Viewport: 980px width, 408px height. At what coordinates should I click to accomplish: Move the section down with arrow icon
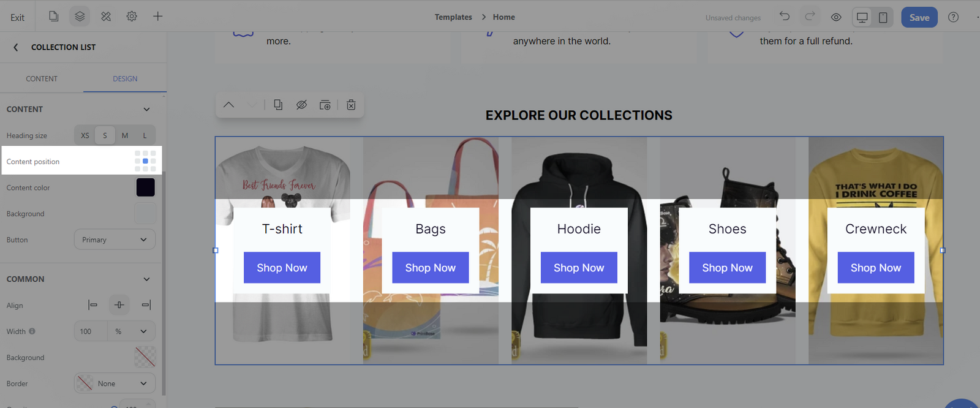(252, 105)
